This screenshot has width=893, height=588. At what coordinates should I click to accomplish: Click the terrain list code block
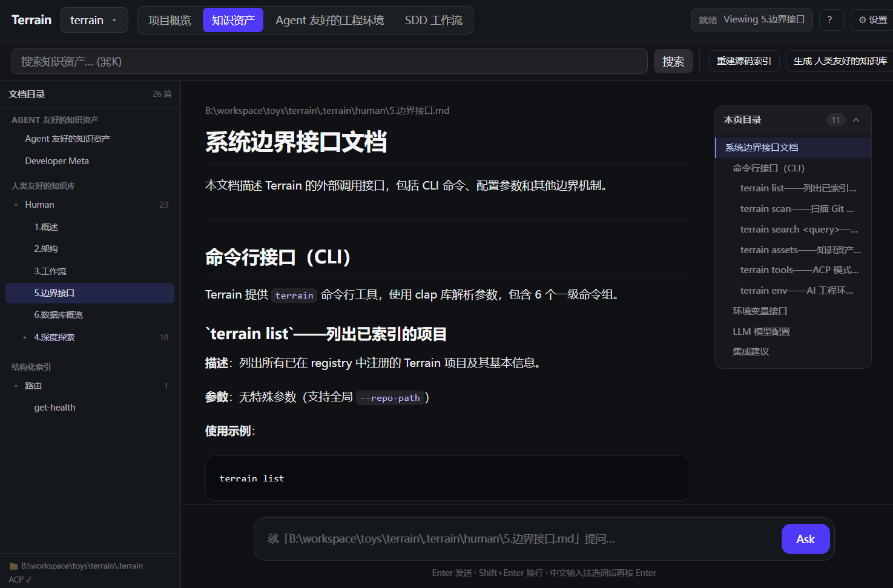point(447,478)
